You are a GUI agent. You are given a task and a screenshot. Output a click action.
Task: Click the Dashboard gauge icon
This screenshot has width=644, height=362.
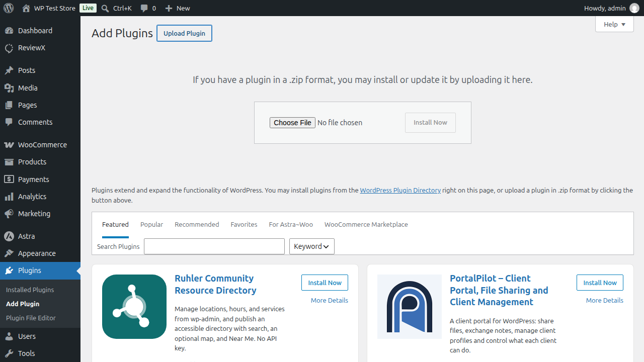click(9, 31)
